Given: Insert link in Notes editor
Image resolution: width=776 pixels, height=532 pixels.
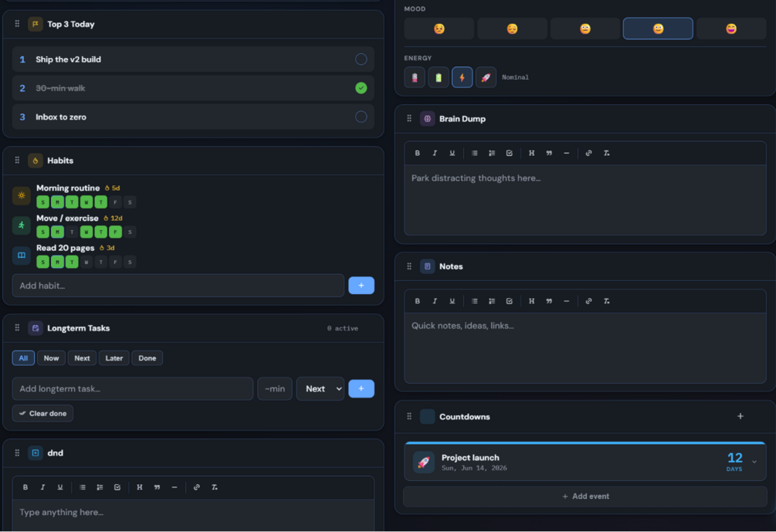Looking at the screenshot, I should (x=588, y=301).
